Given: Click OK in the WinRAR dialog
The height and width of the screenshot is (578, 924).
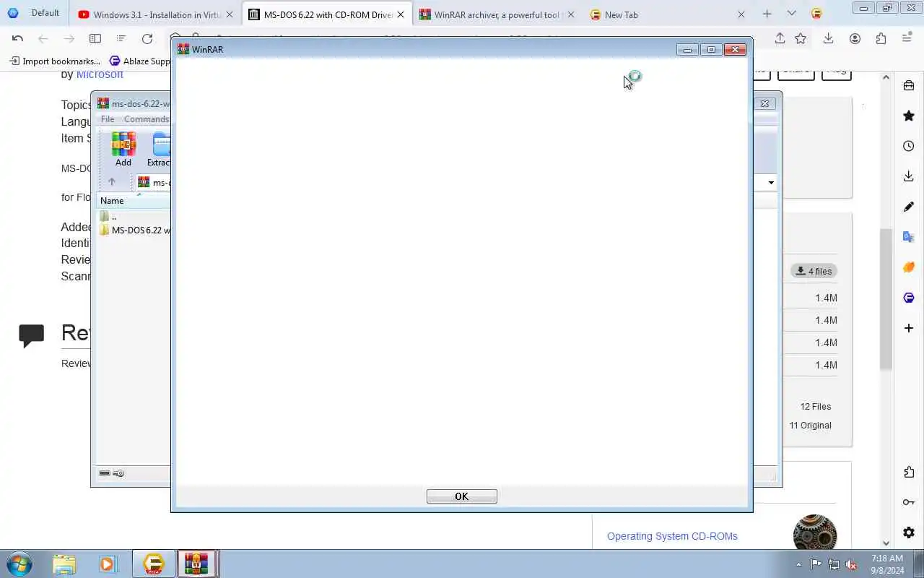Looking at the screenshot, I should click(x=461, y=496).
